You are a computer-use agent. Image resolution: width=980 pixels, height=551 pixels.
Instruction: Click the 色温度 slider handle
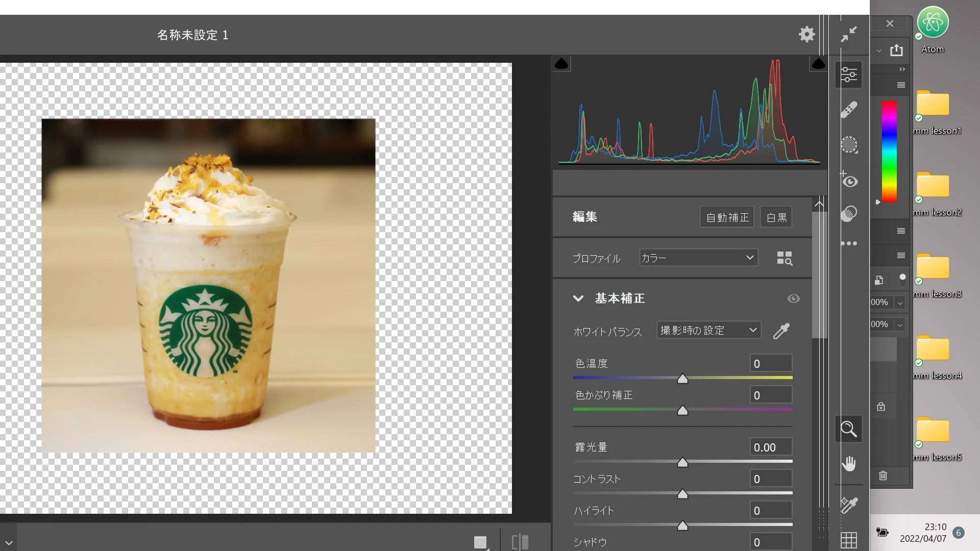pyautogui.click(x=682, y=379)
